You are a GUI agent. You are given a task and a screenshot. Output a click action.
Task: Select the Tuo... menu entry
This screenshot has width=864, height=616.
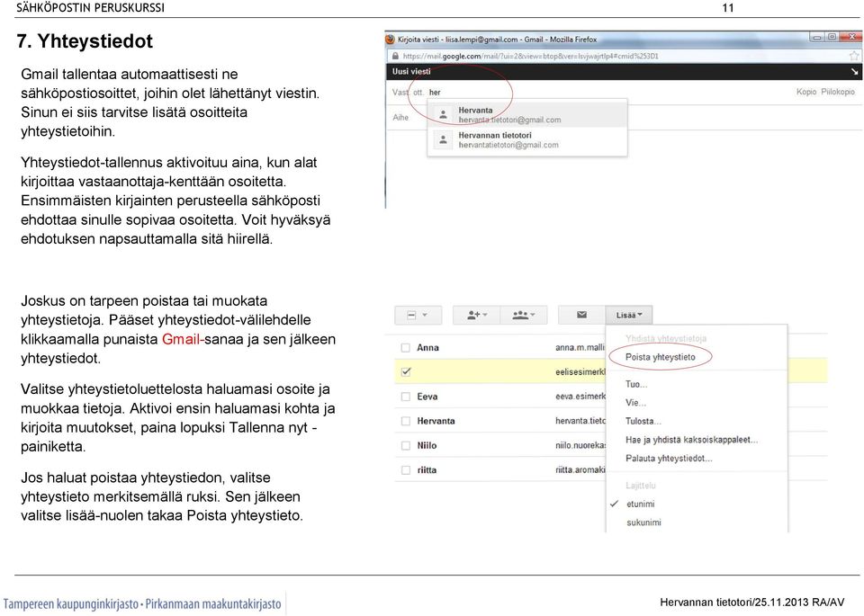[x=636, y=384]
